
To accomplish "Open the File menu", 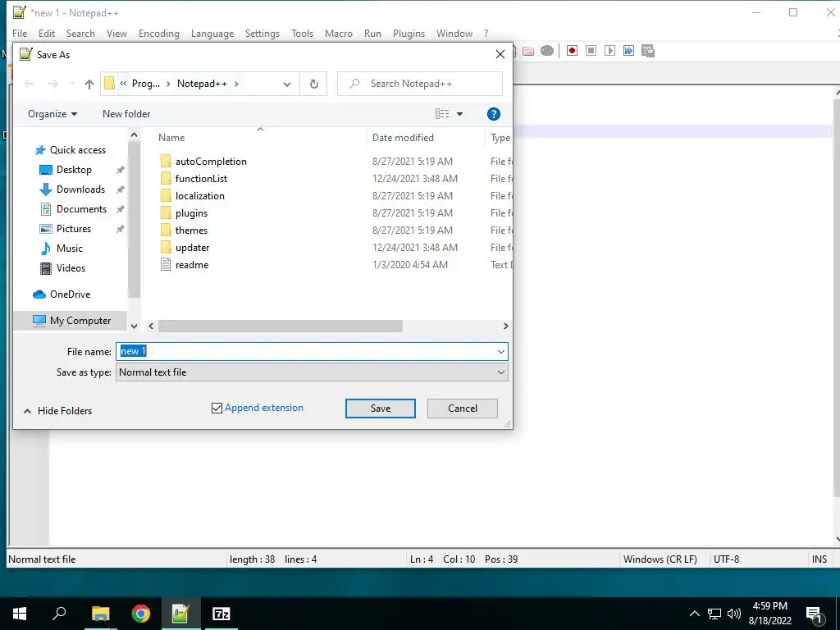I will click(x=20, y=33).
